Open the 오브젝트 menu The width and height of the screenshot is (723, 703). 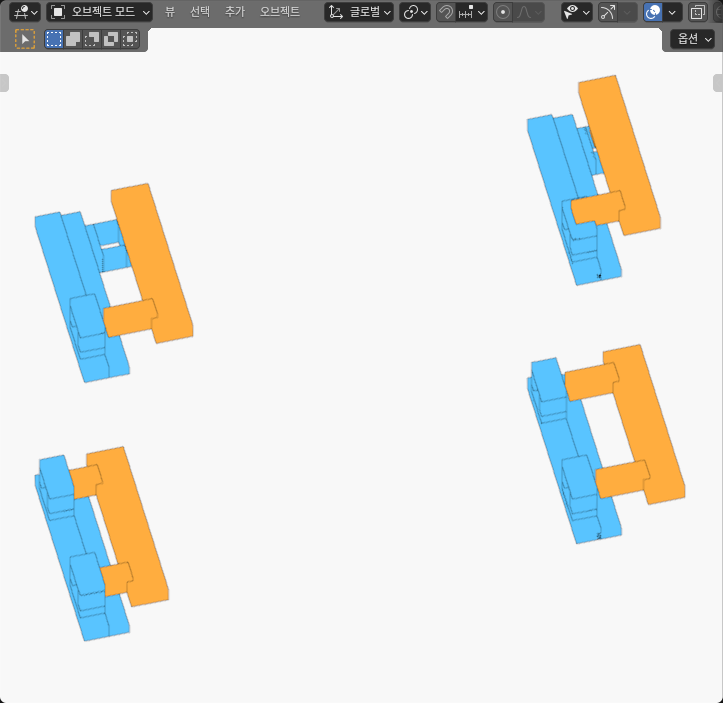tap(279, 12)
